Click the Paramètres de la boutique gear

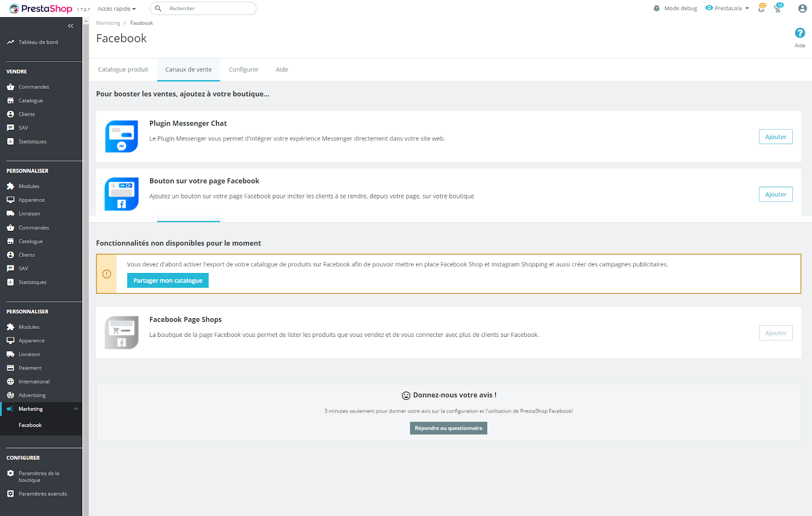(x=10, y=473)
